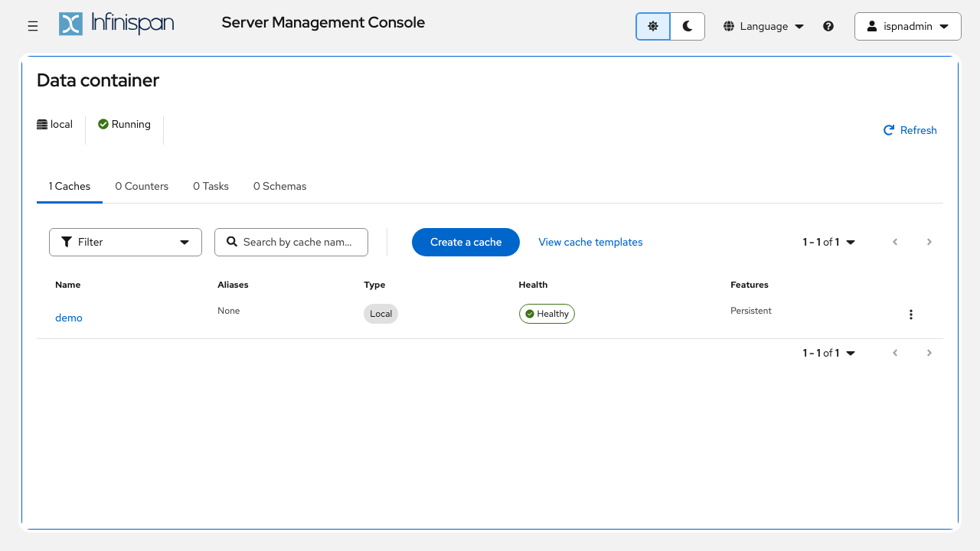
Task: Open the ispnadmin user menu
Action: 908,26
